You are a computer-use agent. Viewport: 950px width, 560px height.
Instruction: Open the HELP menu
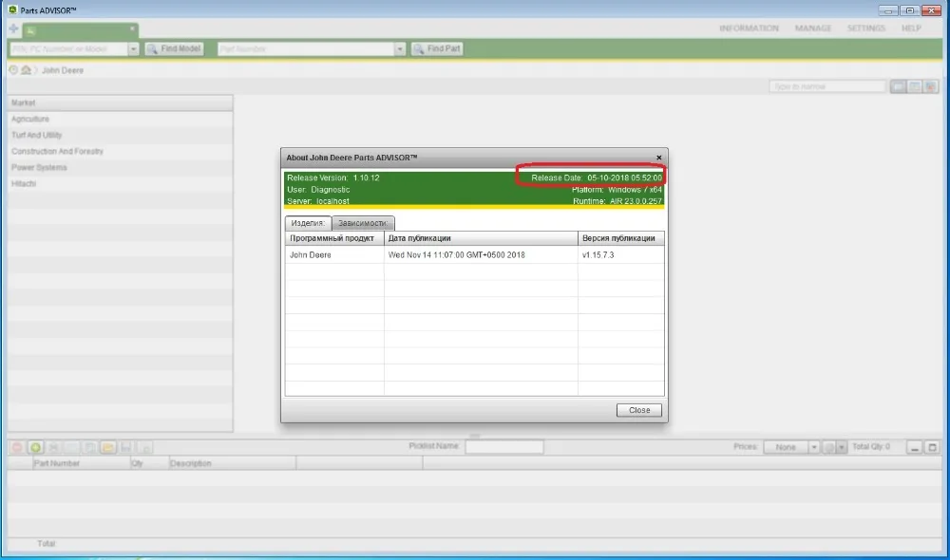click(911, 28)
